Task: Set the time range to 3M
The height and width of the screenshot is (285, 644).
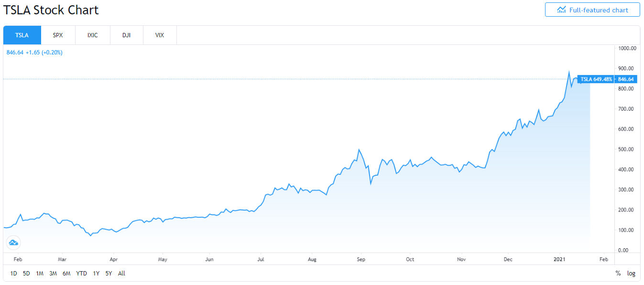Action: pos(53,274)
